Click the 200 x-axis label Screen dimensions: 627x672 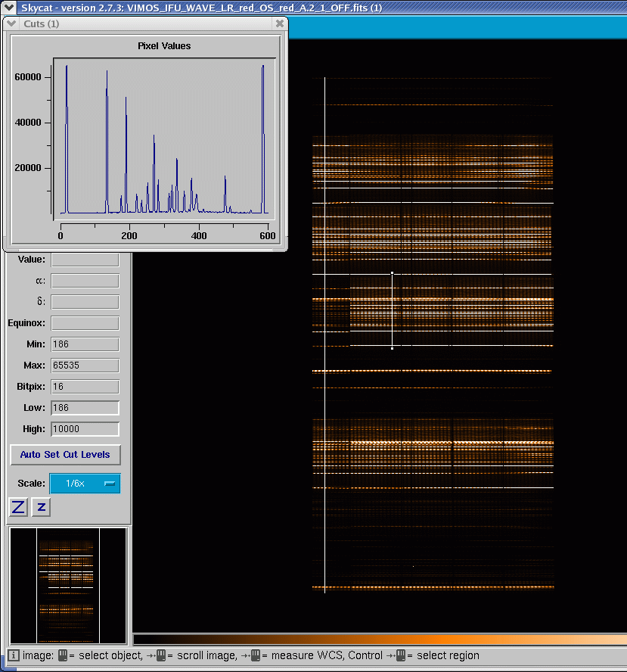[129, 235]
